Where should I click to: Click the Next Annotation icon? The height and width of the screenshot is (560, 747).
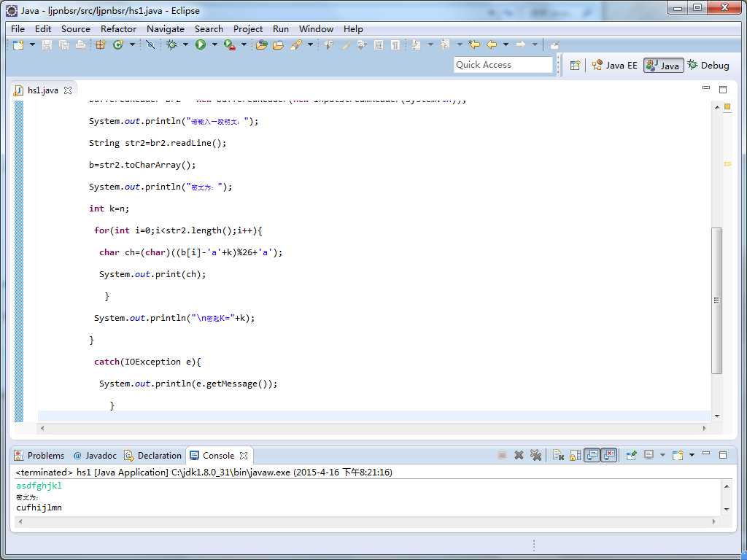click(416, 45)
